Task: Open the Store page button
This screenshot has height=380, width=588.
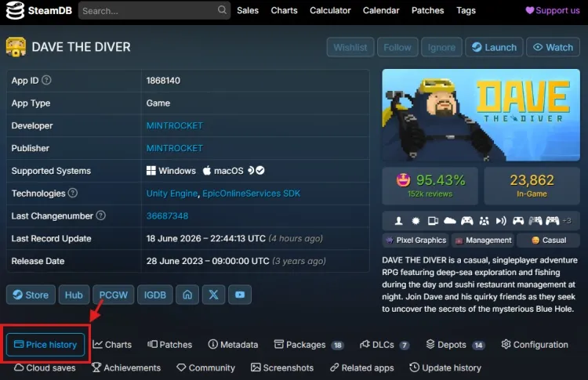Action: coord(31,295)
